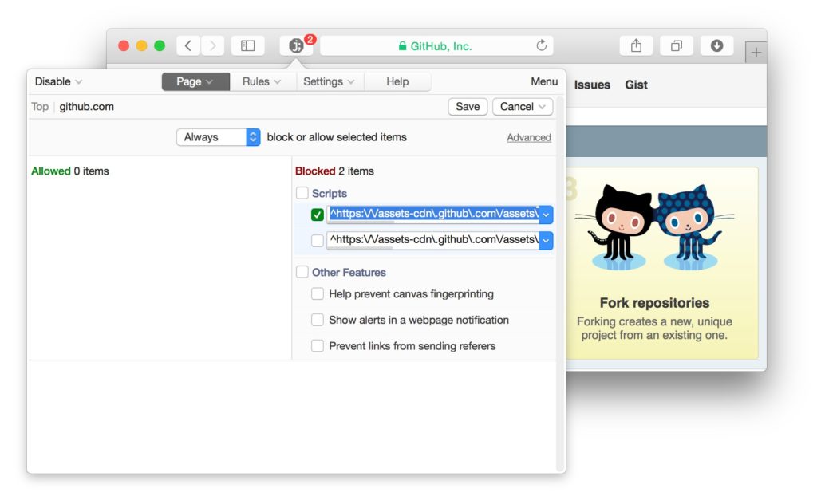Open the Rules tab
The height and width of the screenshot is (504, 817).
point(262,82)
